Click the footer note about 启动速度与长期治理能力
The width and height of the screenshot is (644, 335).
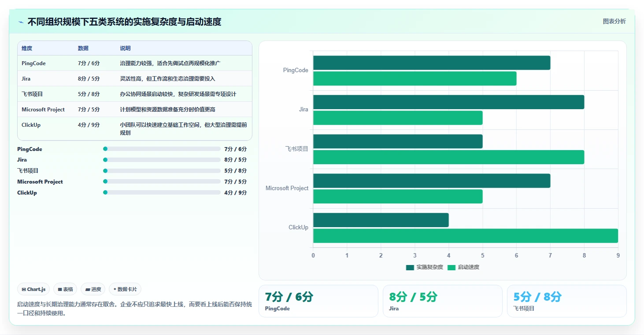pyautogui.click(x=134, y=309)
